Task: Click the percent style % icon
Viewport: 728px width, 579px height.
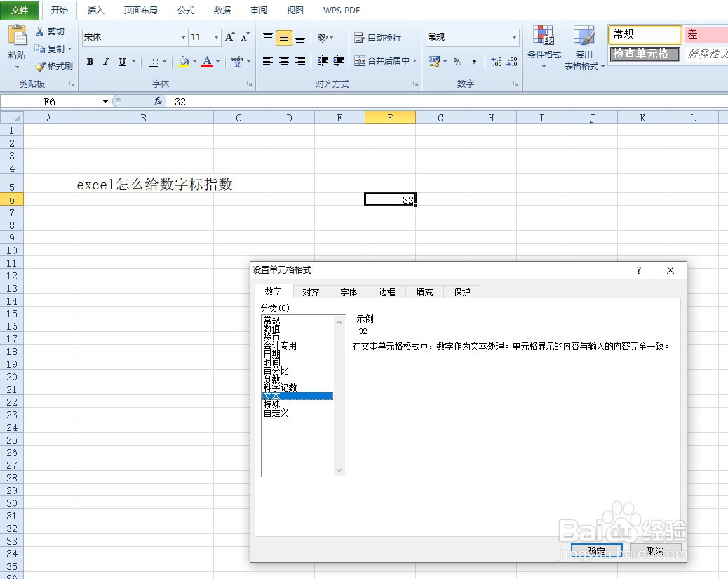Action: [x=457, y=62]
